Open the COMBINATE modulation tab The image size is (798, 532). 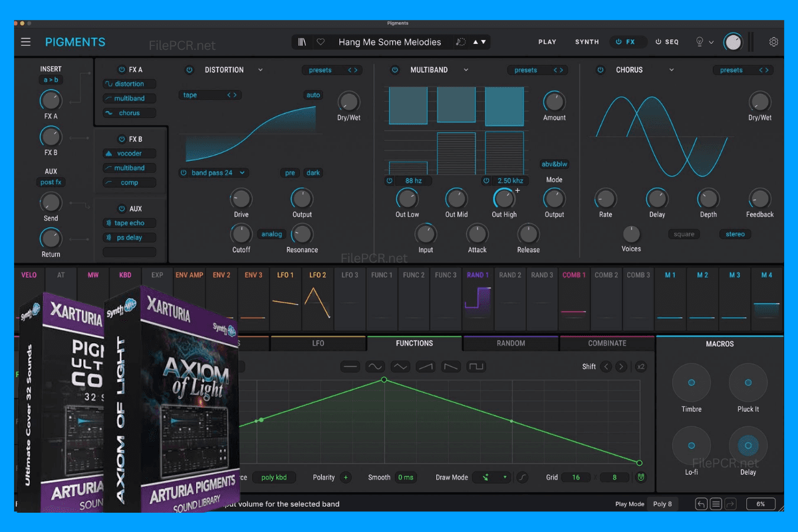607,344
